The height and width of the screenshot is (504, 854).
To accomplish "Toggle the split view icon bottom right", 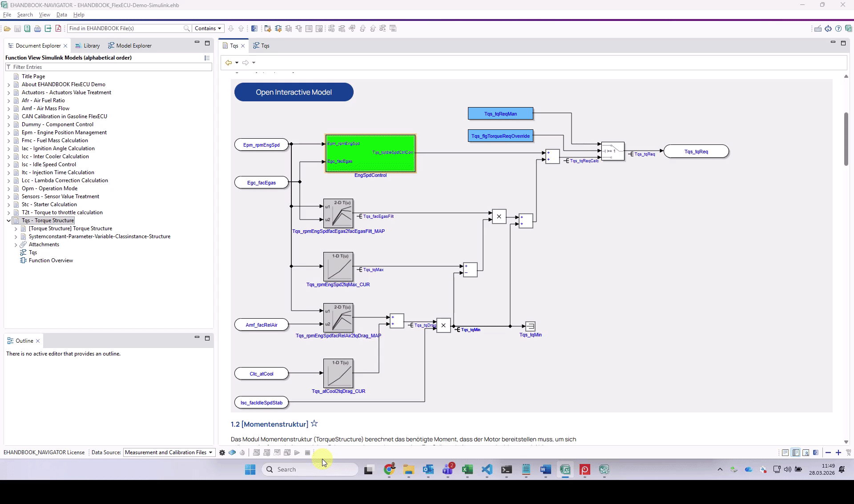I will click(796, 452).
